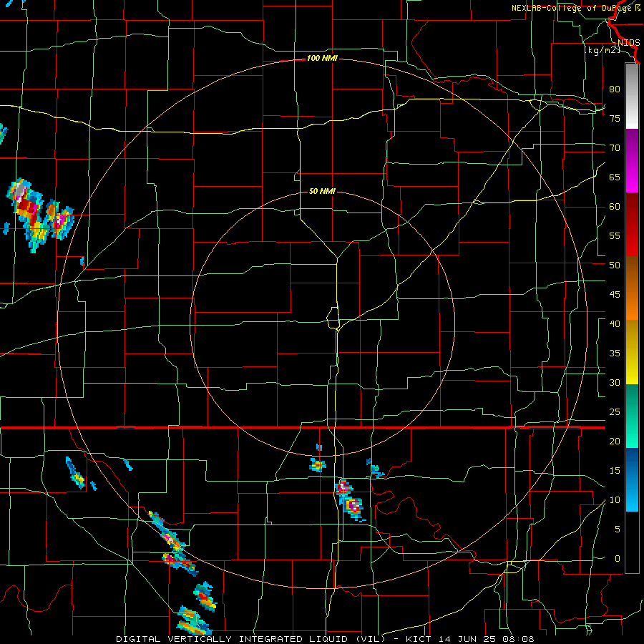Viewport: 644px width, 644px height.
Task: Click the "100 NMI" range ring label
Action: pos(322,59)
